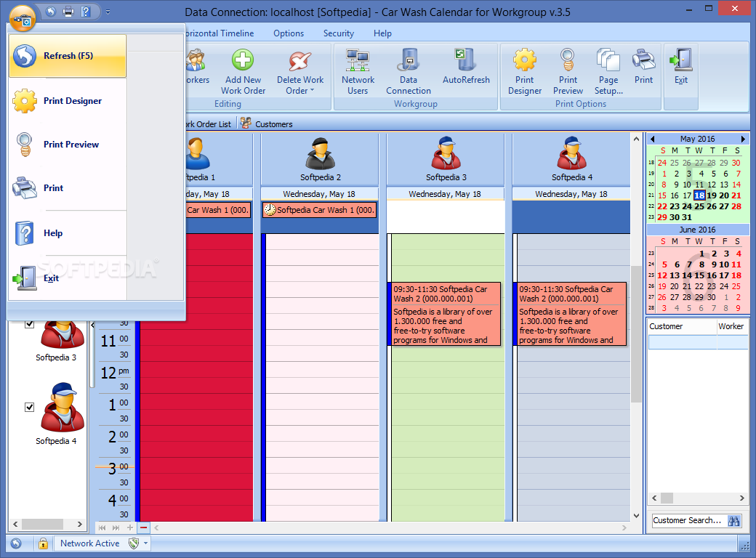Click the Worker column header
The width and height of the screenshot is (756, 558).
(733, 326)
